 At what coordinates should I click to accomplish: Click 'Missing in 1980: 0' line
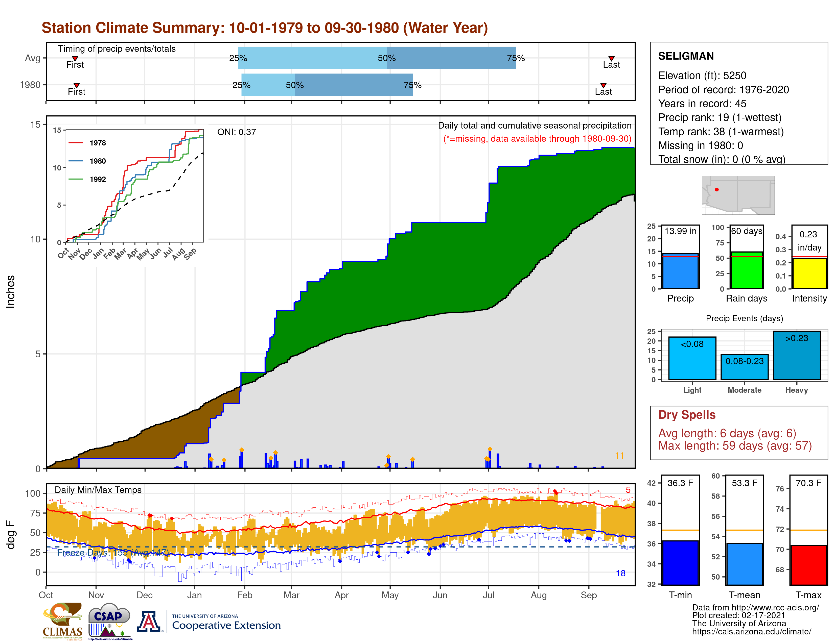click(x=700, y=145)
